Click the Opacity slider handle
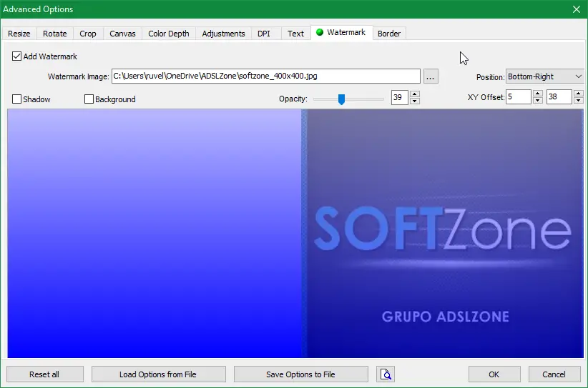 (x=341, y=99)
